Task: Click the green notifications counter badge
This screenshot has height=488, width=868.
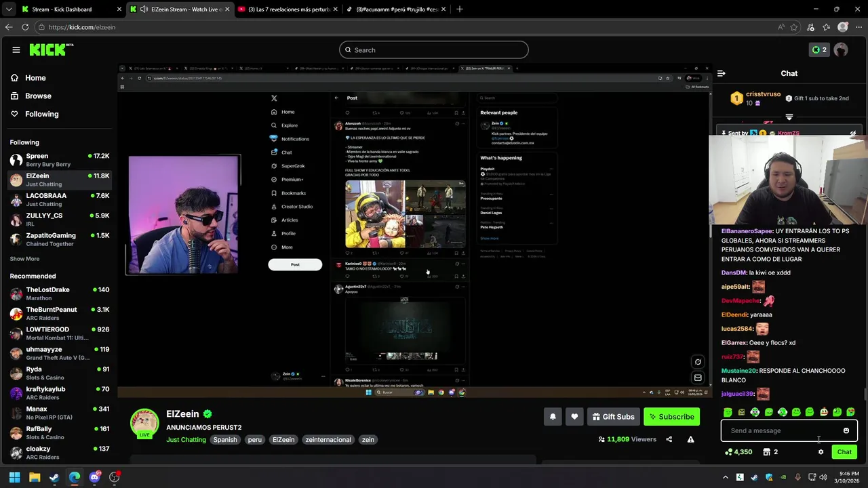Action: pos(819,49)
